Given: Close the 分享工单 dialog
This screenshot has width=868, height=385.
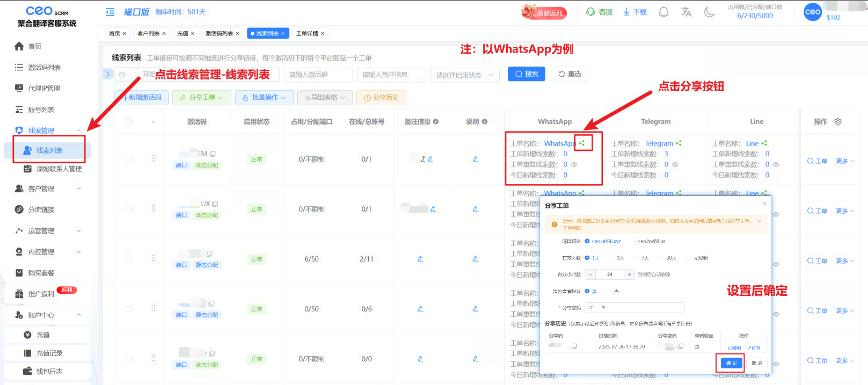Looking at the screenshot, I should (x=764, y=204).
